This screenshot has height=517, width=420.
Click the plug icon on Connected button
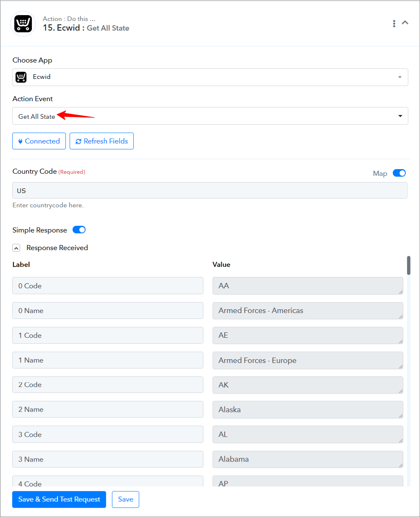(x=20, y=141)
